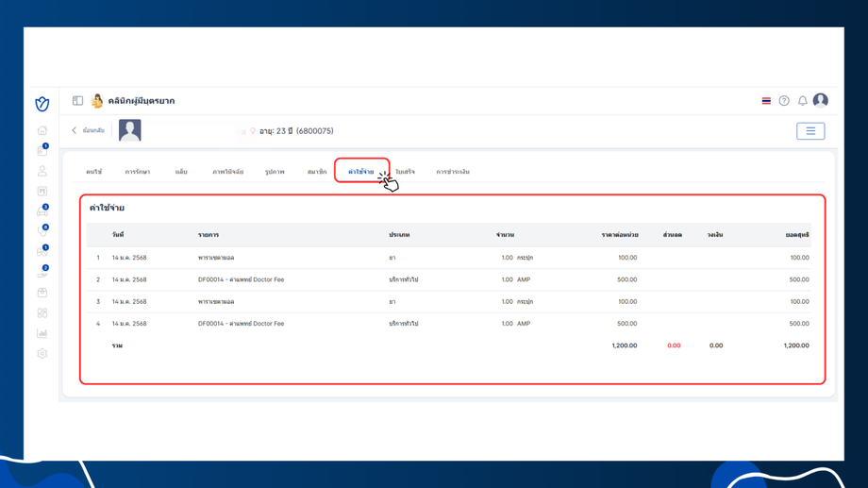The width and height of the screenshot is (868, 488).
Task: Open the user avatar menu
Action: point(821,100)
